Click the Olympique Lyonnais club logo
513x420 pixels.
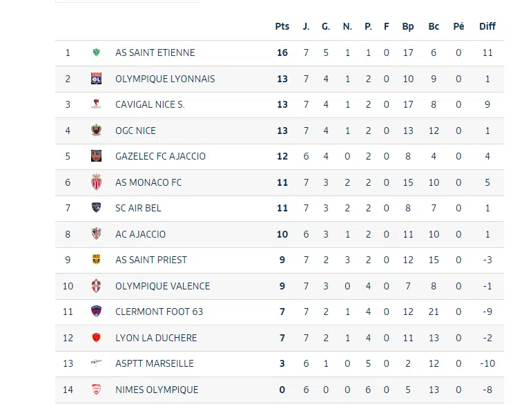coord(97,79)
